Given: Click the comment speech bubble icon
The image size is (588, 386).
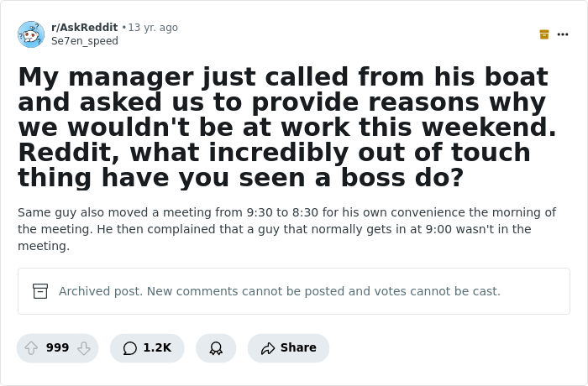Looking at the screenshot, I should click(129, 347).
